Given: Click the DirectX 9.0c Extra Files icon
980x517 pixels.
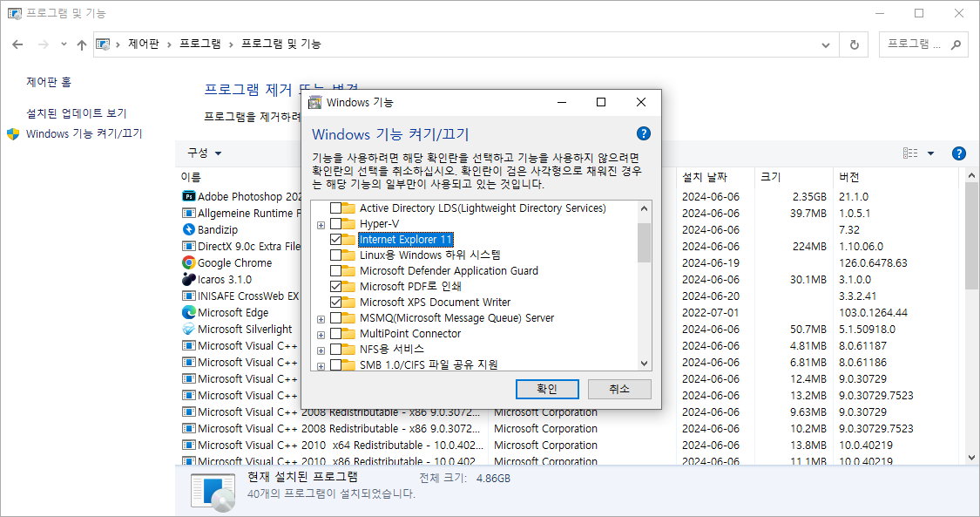Looking at the screenshot, I should 188,247.
